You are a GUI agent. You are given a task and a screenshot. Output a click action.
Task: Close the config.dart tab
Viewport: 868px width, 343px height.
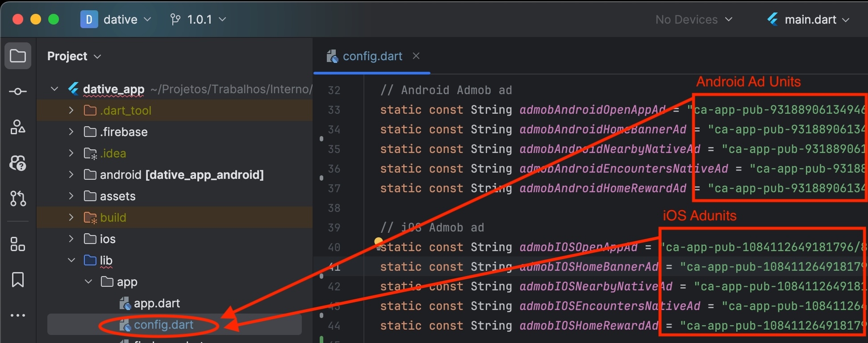click(416, 56)
